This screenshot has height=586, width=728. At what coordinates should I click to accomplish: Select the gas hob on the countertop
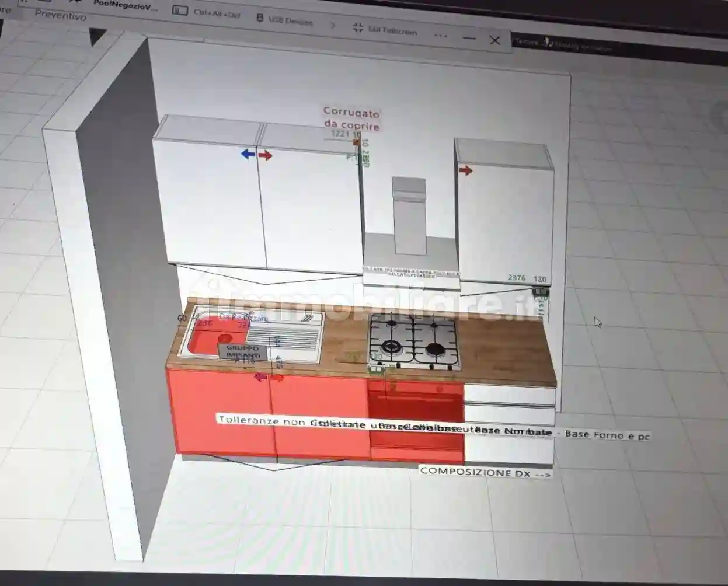[413, 342]
